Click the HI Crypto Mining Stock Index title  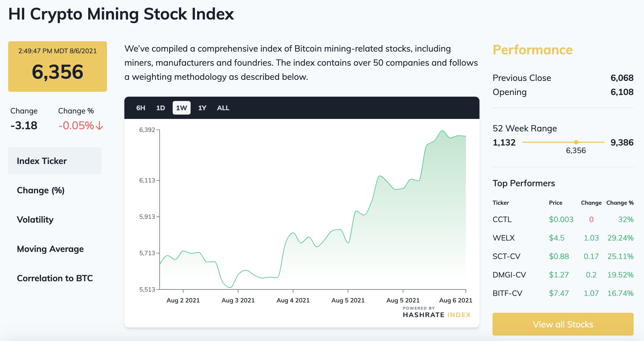[121, 14]
